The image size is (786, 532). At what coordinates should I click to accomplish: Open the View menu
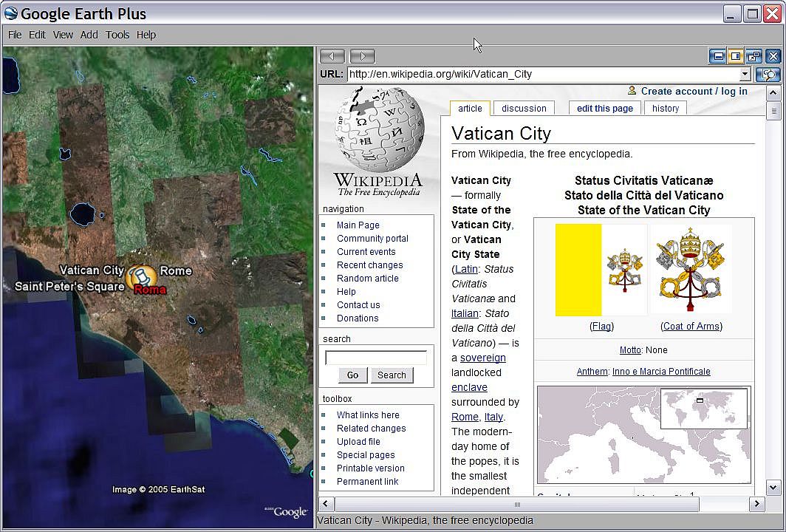coord(63,35)
